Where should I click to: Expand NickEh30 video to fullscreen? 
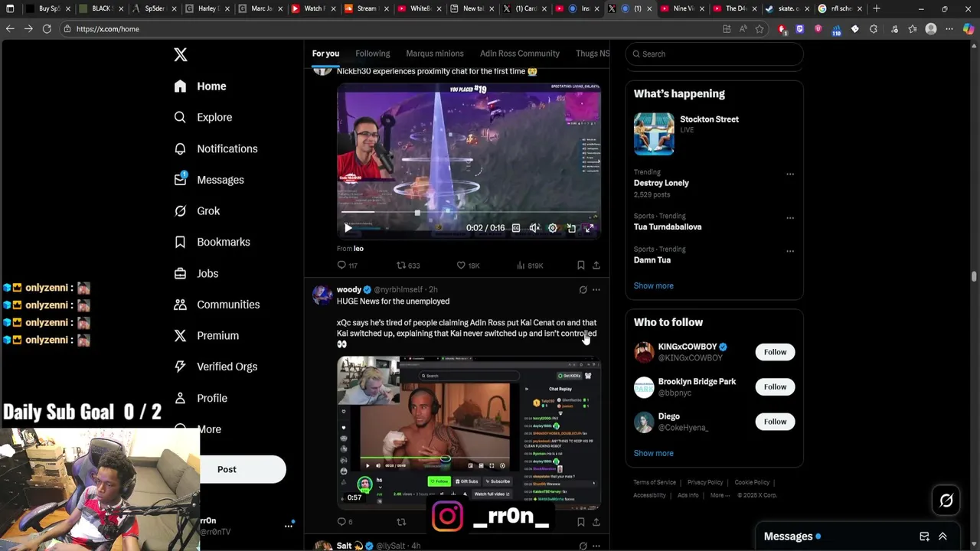coord(590,228)
